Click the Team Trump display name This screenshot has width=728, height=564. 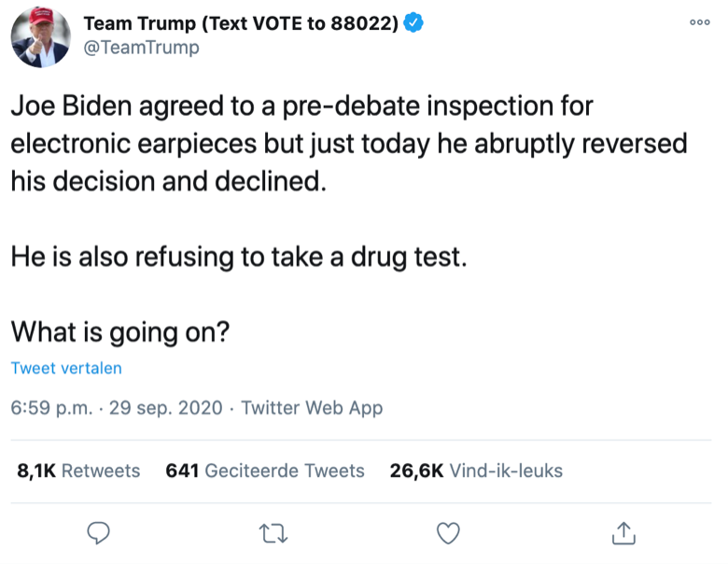tap(241, 23)
